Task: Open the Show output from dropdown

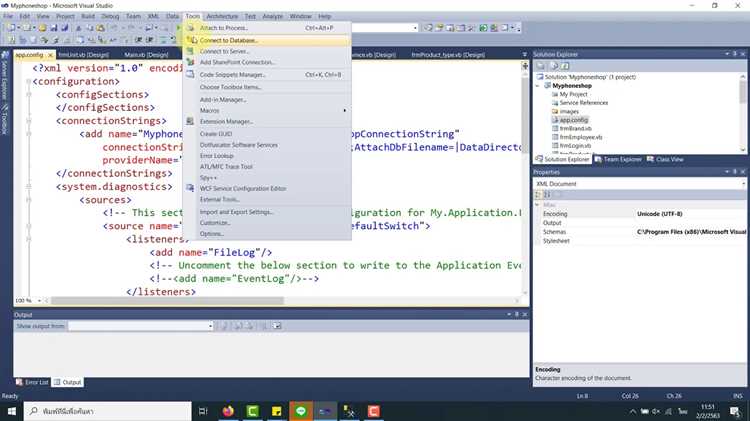Action: click(140, 326)
